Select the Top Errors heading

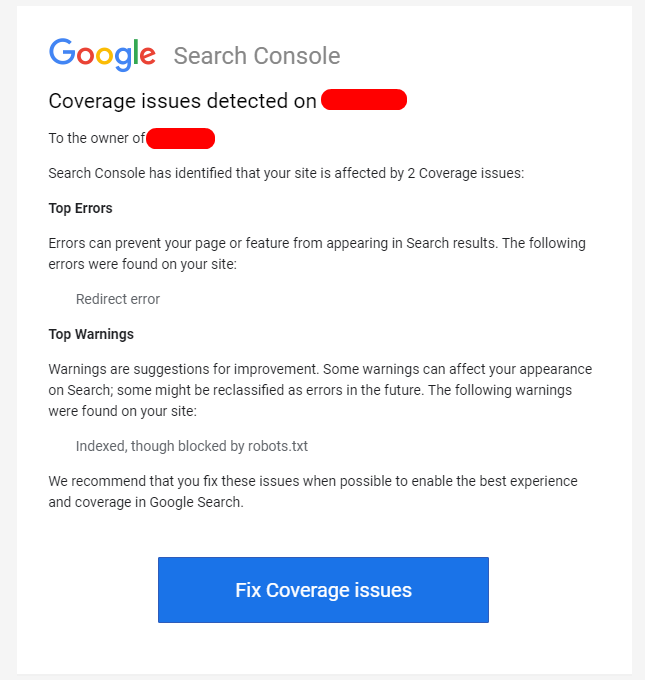pos(80,208)
